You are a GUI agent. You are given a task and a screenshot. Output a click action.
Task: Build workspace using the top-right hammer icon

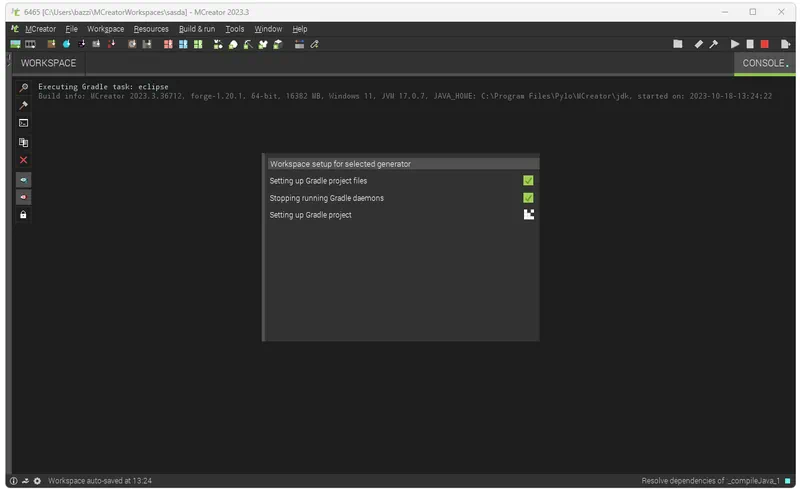pos(714,44)
